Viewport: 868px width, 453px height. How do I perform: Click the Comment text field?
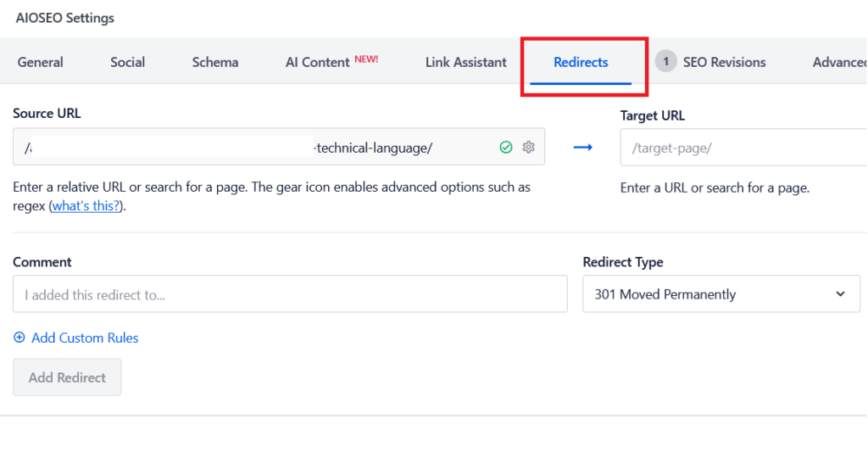(x=290, y=294)
